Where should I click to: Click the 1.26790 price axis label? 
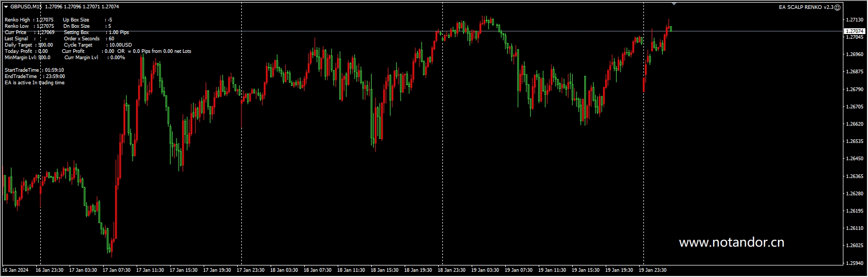pos(854,90)
